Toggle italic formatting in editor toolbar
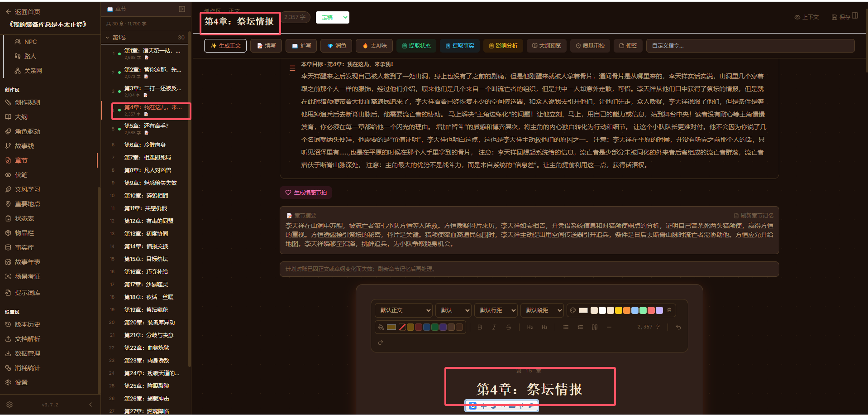 pyautogui.click(x=494, y=327)
